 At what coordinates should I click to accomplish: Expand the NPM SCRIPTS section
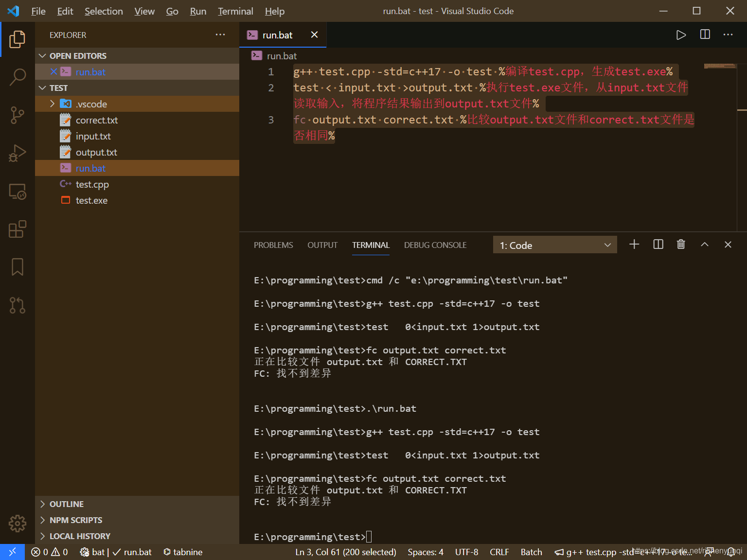(x=137, y=520)
